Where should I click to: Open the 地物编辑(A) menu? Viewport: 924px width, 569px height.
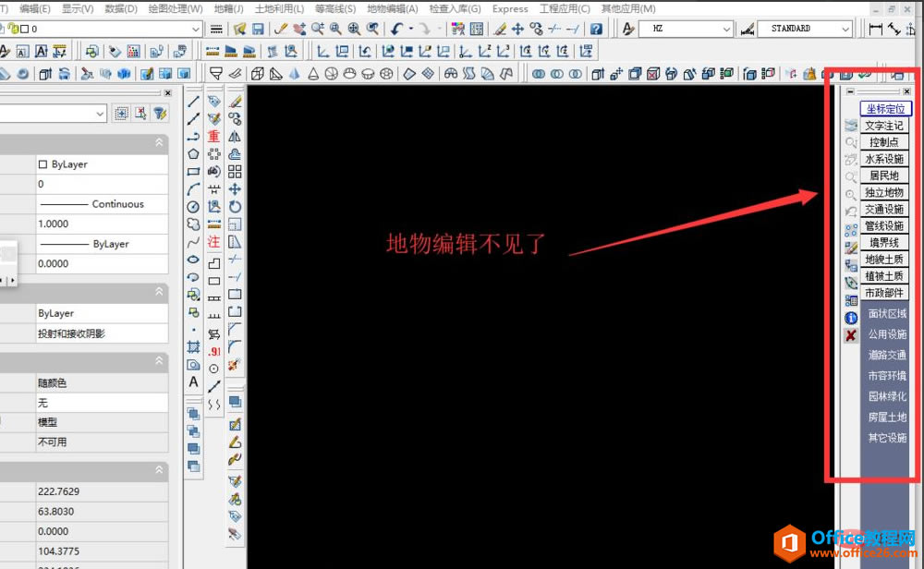point(393,9)
